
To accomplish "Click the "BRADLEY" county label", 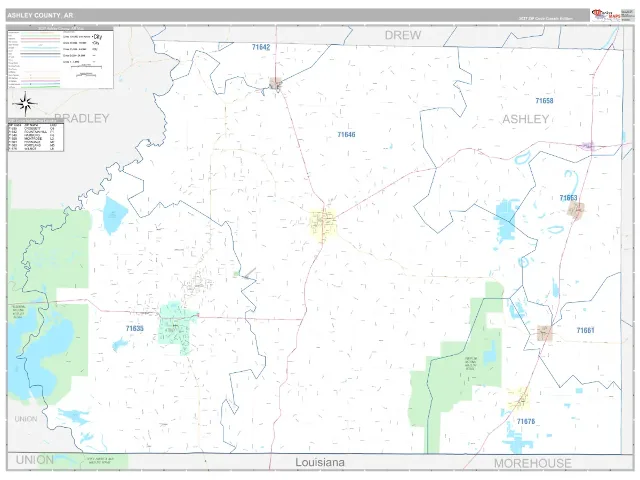I will pos(82,118).
